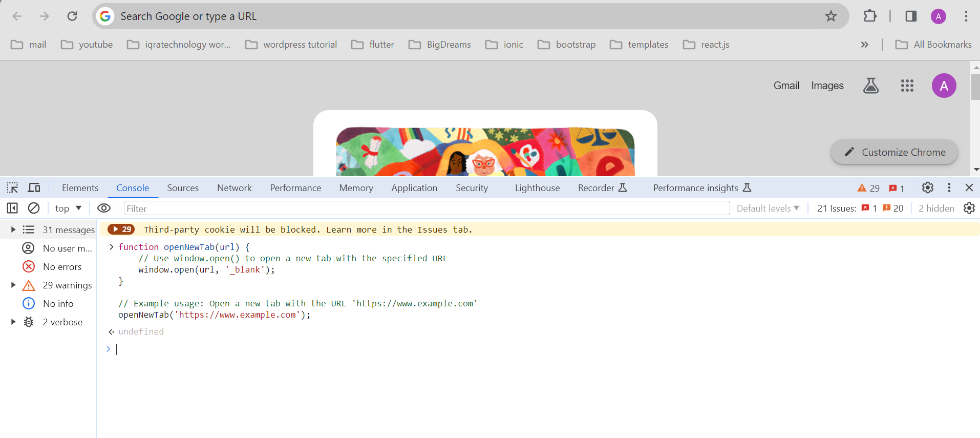
Task: Open the Default levels dropdown
Action: pos(768,208)
